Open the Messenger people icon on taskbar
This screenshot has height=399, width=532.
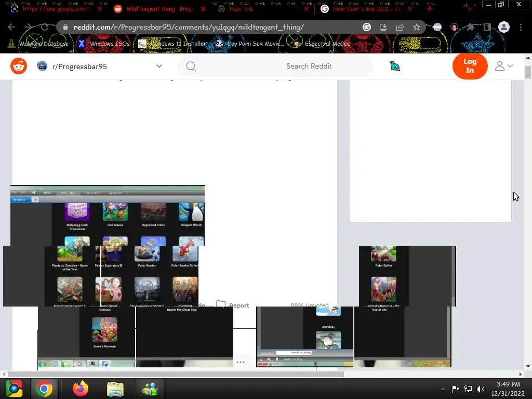click(150, 389)
